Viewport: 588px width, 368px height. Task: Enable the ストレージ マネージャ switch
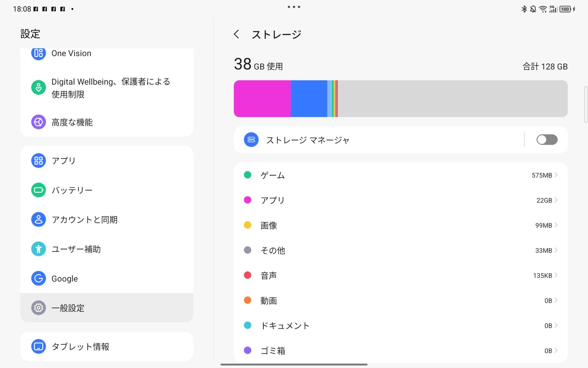tap(547, 140)
